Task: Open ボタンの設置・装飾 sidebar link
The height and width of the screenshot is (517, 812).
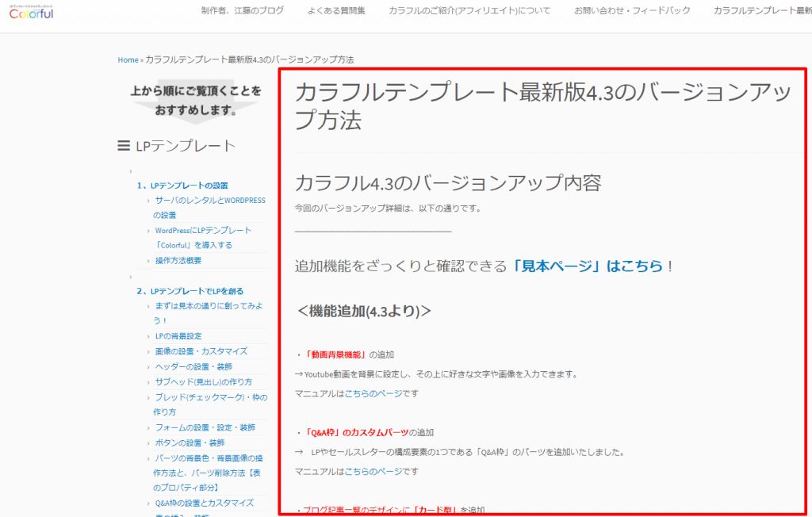Action: pos(190,443)
